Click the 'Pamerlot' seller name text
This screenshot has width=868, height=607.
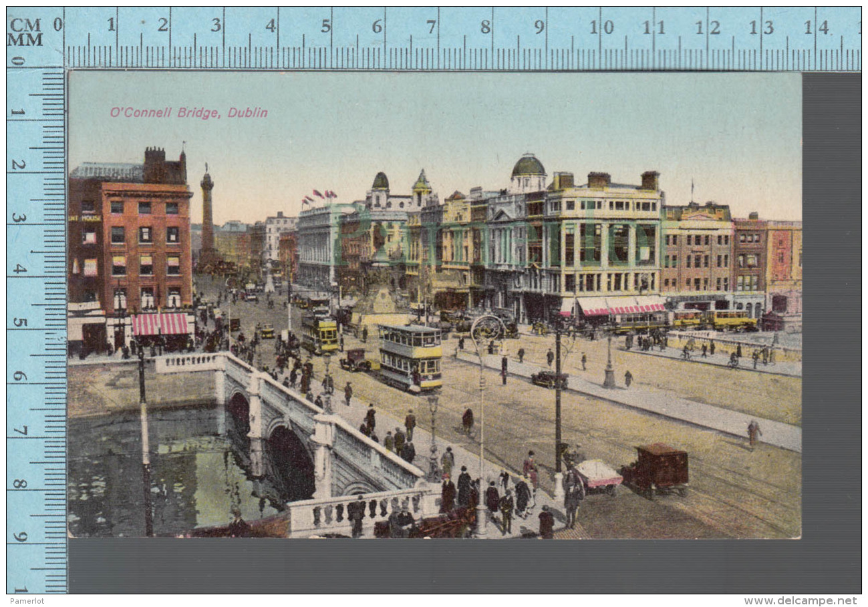pyautogui.click(x=28, y=601)
